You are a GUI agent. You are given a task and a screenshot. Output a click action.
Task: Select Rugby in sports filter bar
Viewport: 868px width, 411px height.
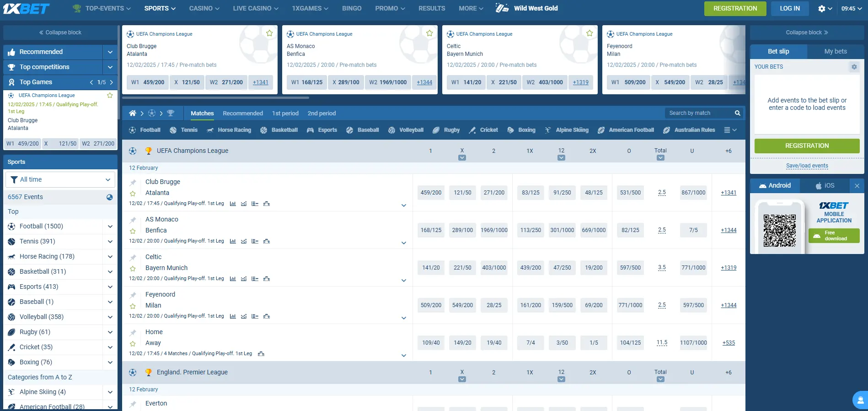point(446,130)
